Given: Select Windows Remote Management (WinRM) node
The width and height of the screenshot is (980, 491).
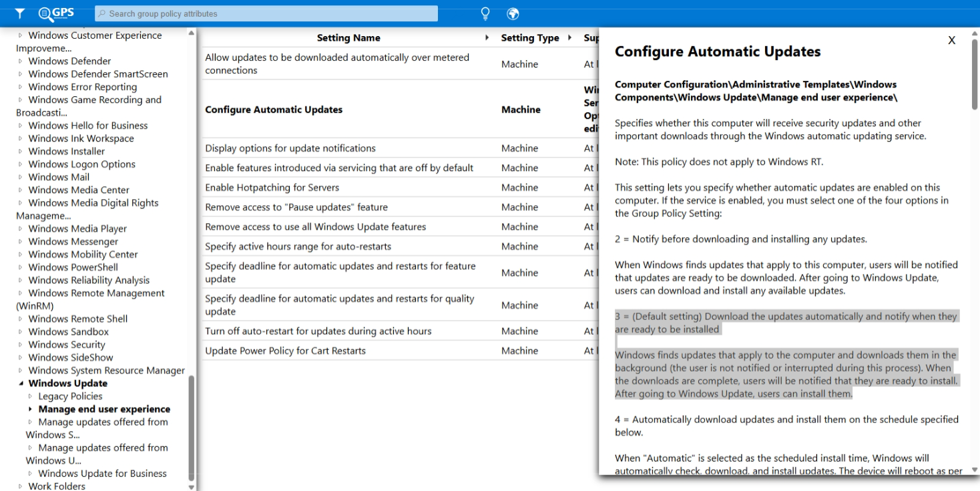Looking at the screenshot, I should tap(90, 299).
